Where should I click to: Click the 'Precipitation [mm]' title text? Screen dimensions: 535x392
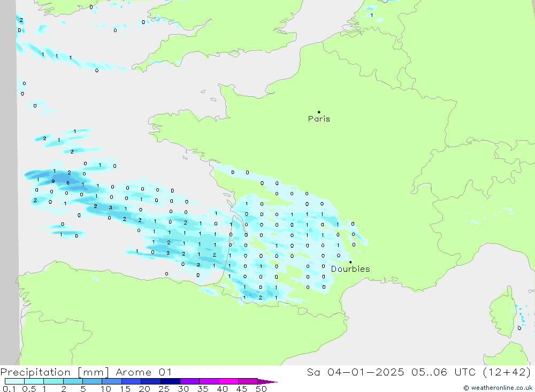[55, 372]
